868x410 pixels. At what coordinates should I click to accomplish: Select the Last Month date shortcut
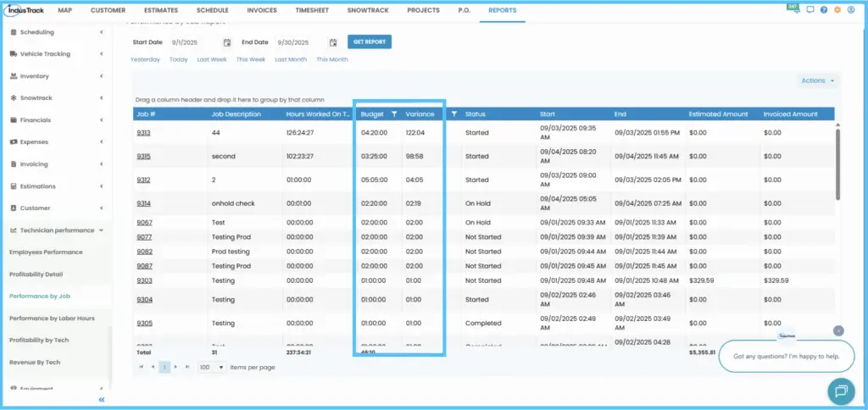click(291, 60)
